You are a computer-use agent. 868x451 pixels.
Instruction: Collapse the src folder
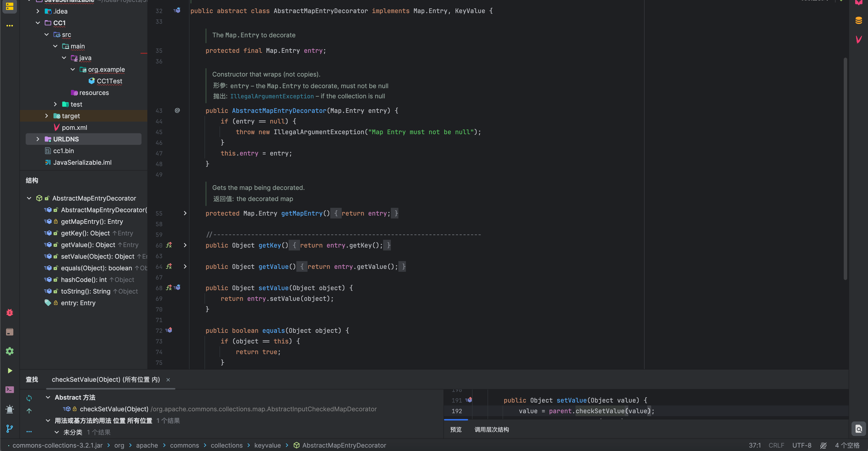pyautogui.click(x=47, y=34)
